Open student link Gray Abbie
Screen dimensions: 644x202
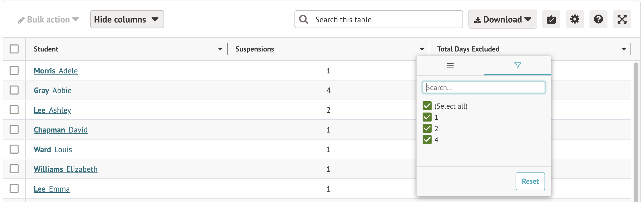pyautogui.click(x=53, y=91)
